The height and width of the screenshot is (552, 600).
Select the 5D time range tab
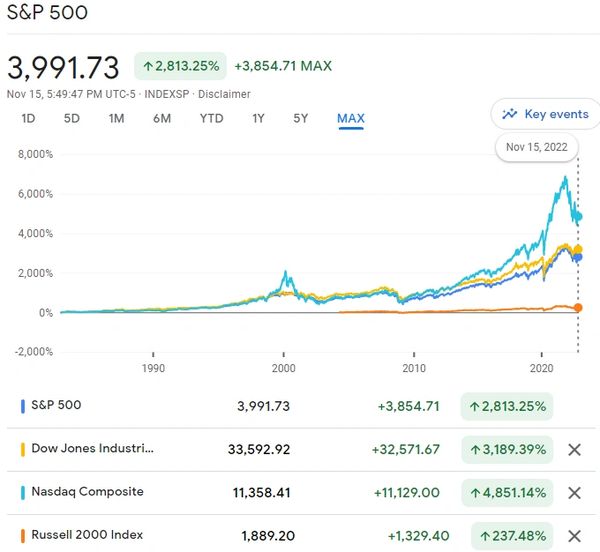tap(71, 118)
